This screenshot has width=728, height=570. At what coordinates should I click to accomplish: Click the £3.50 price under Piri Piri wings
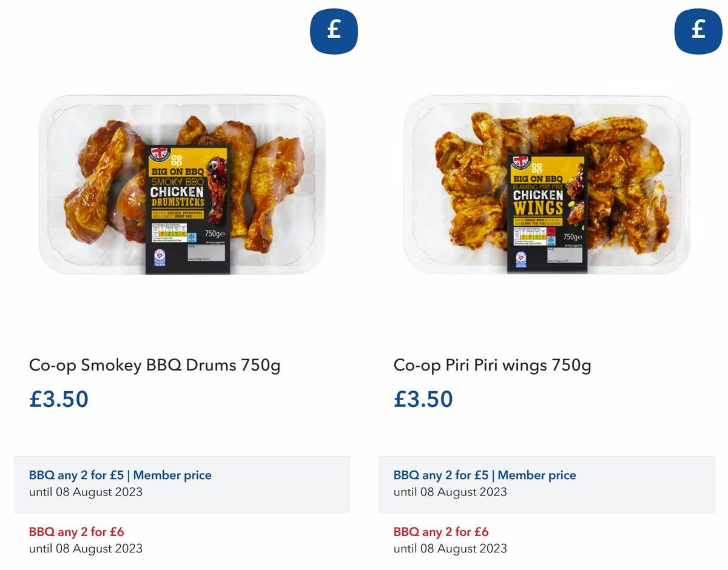tap(423, 399)
